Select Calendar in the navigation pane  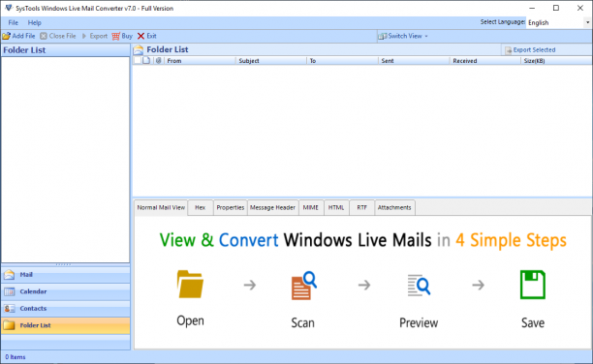click(66, 291)
